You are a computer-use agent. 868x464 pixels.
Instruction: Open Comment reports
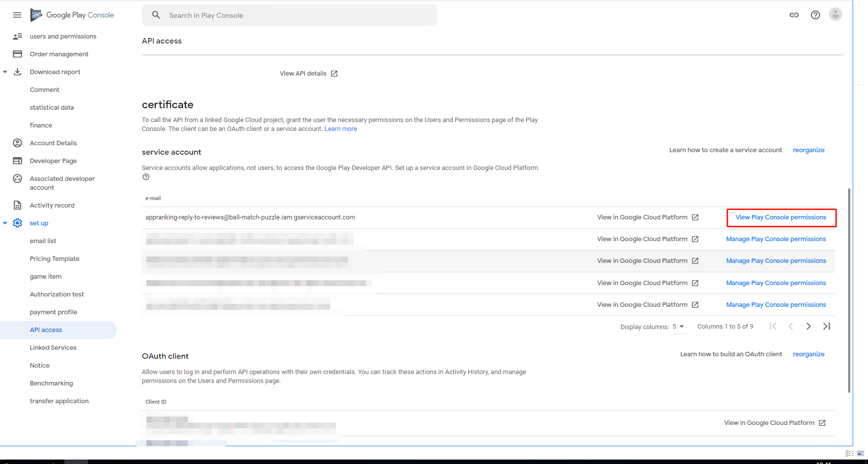click(44, 89)
